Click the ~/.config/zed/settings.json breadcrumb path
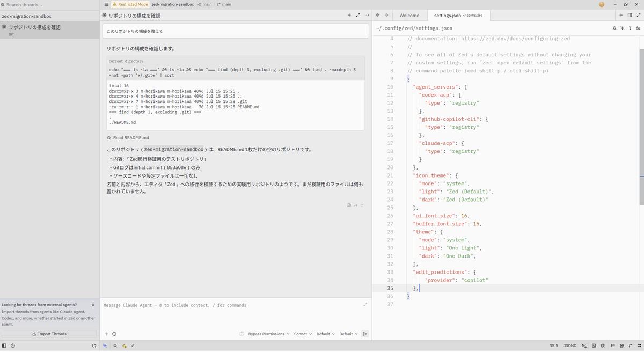Screen dimensions: 644x353 click(414, 28)
